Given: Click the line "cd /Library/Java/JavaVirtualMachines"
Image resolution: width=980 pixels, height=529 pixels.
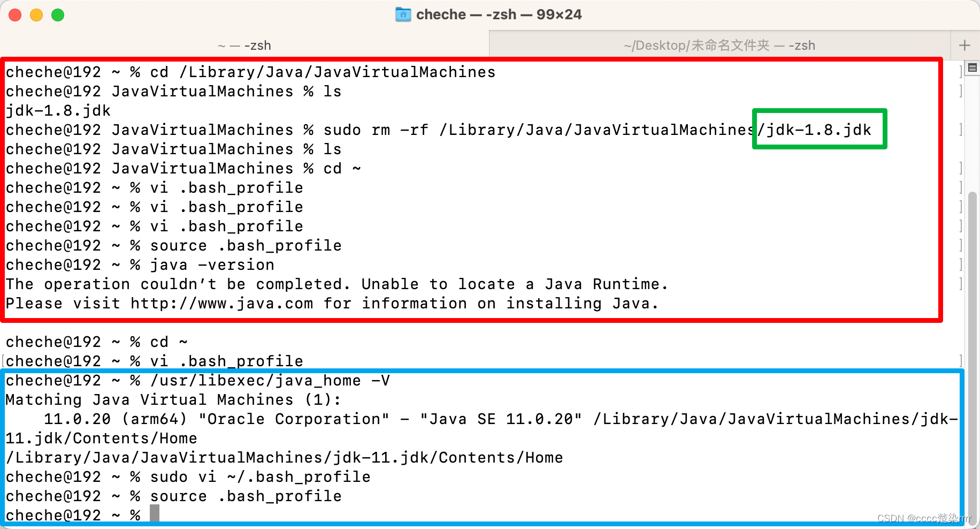Looking at the screenshot, I should [x=323, y=72].
